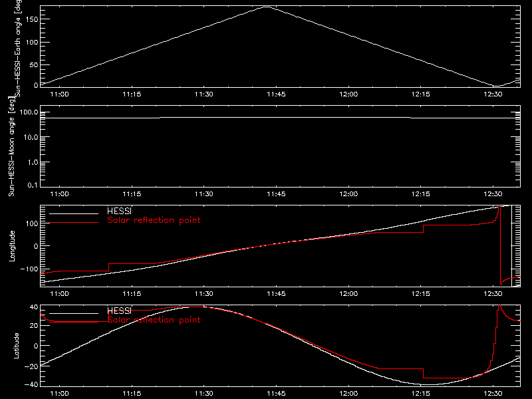Click the -40 label on the Latitude axis
The width and height of the screenshot is (532, 399).
tap(31, 385)
